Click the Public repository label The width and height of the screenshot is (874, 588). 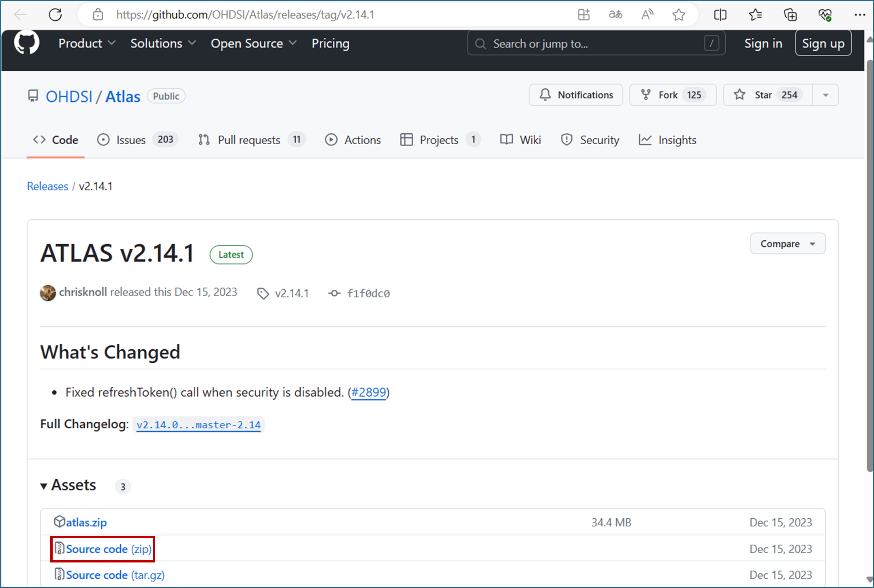point(166,96)
